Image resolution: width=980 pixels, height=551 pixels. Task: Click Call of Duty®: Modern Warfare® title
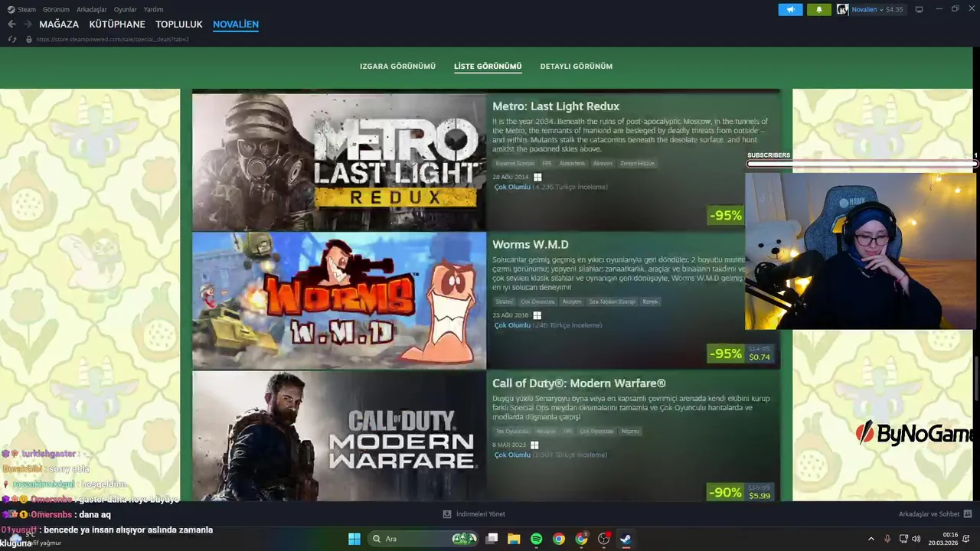click(579, 383)
